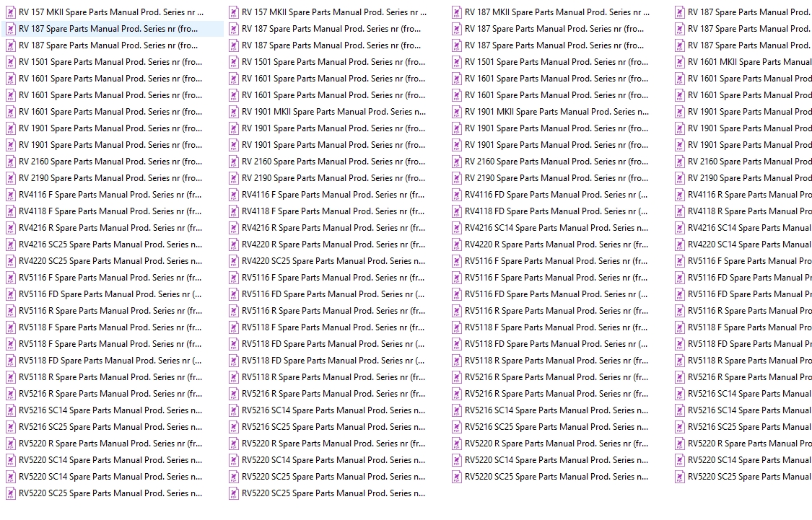812x520 pixels.
Task: Select file name 'RV4216 SC25 Spare Parts Manual'
Action: pyautogui.click(x=111, y=244)
